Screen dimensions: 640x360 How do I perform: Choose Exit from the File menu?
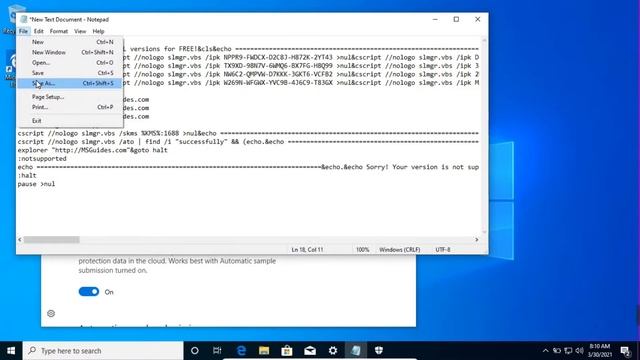tap(69, 120)
